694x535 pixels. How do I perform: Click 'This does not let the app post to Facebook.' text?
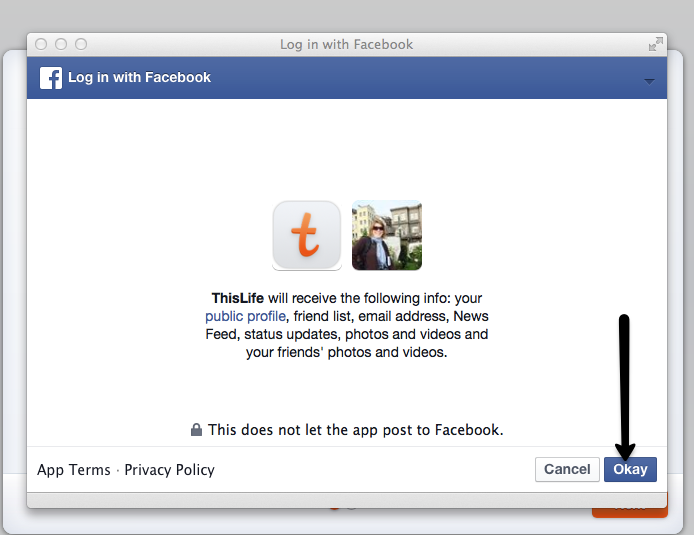click(x=355, y=430)
